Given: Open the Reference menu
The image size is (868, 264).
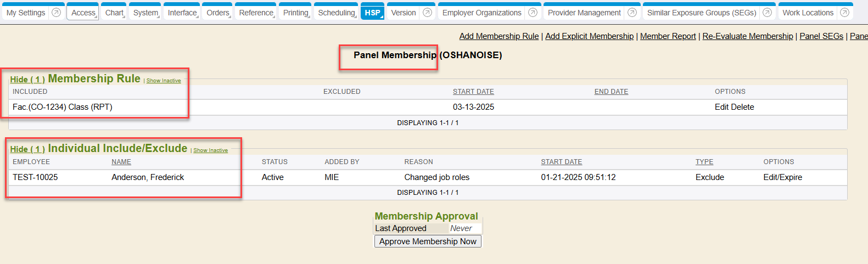Looking at the screenshot, I should (256, 13).
